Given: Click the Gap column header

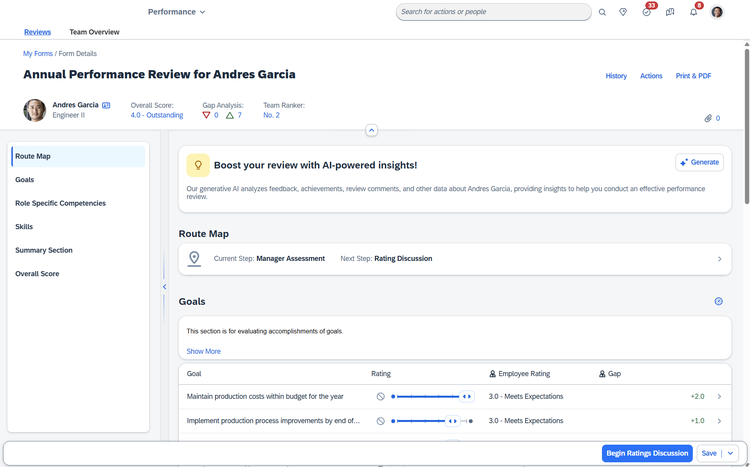Looking at the screenshot, I should click(x=610, y=374).
